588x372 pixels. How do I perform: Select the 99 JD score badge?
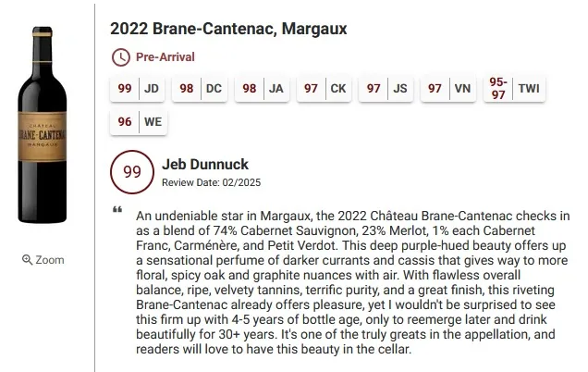pos(138,89)
